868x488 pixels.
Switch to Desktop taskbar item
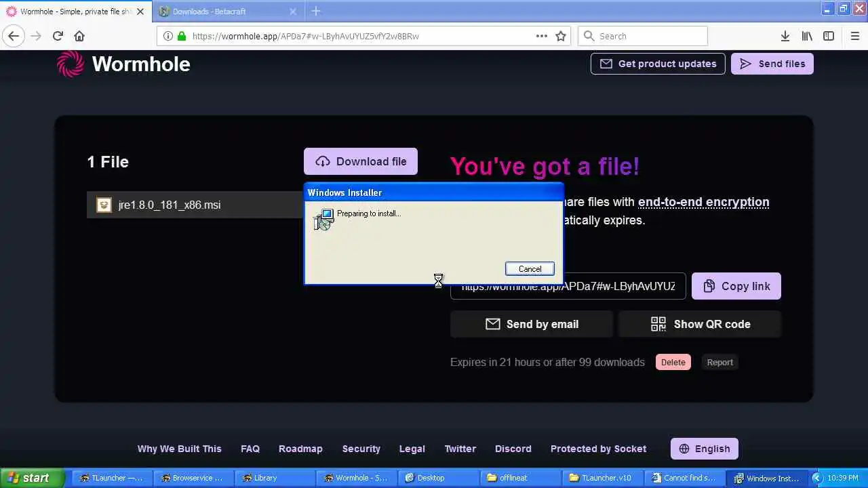(x=438, y=478)
